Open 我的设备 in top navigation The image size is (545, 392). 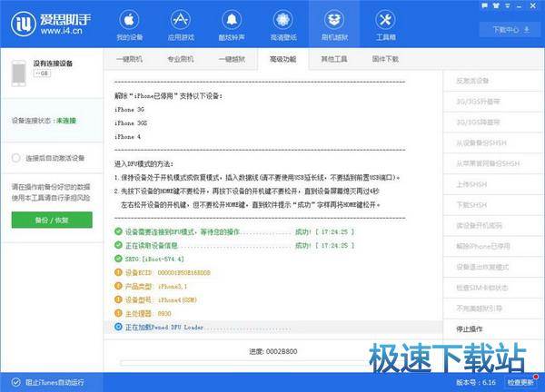pos(129,25)
